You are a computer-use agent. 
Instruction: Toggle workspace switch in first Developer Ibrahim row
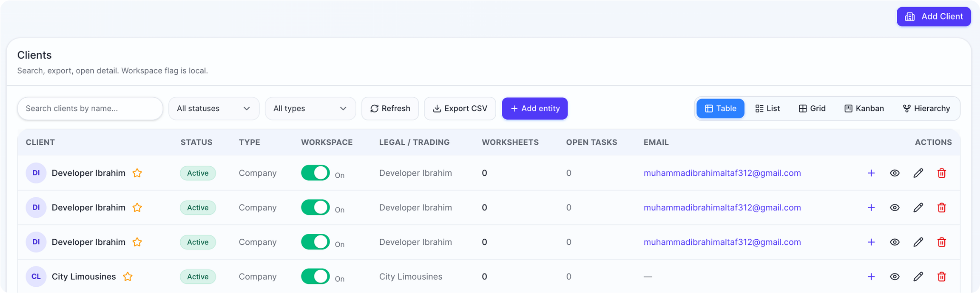point(315,172)
